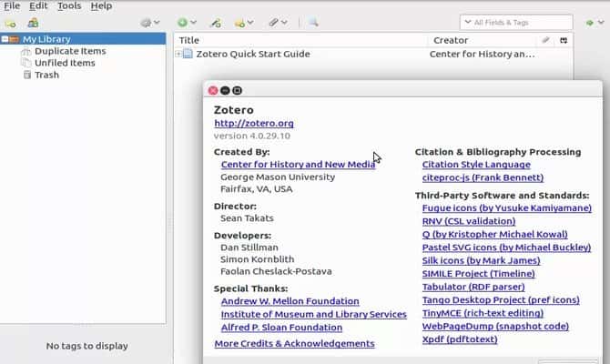
Task: Open Institute of Museum and Library Services link
Action: click(x=313, y=315)
